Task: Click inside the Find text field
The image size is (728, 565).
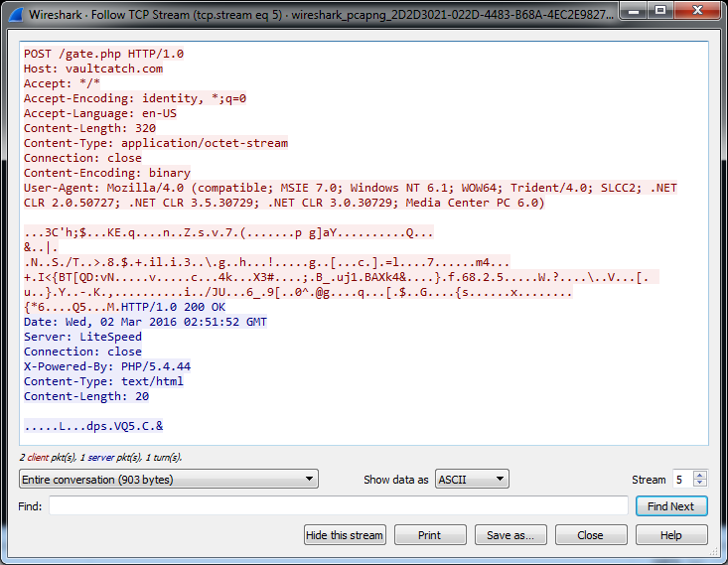Action: pos(338,506)
